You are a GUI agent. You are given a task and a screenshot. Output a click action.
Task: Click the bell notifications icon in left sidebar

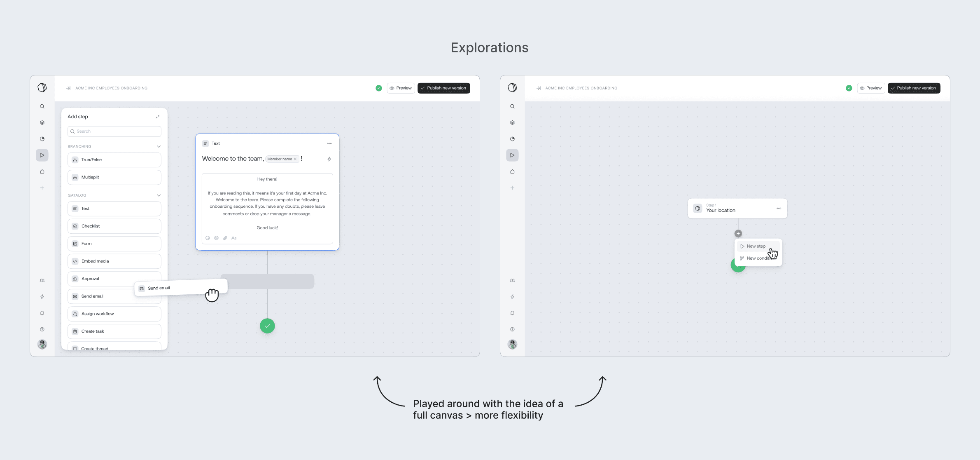point(42,313)
